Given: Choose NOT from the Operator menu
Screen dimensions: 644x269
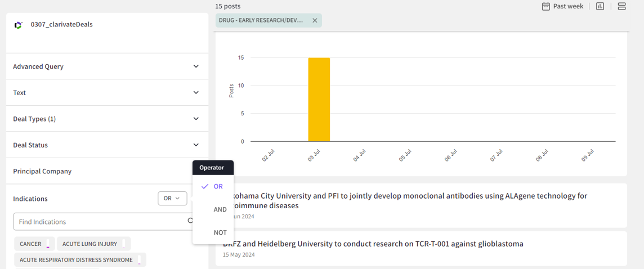Looking at the screenshot, I should (220, 232).
